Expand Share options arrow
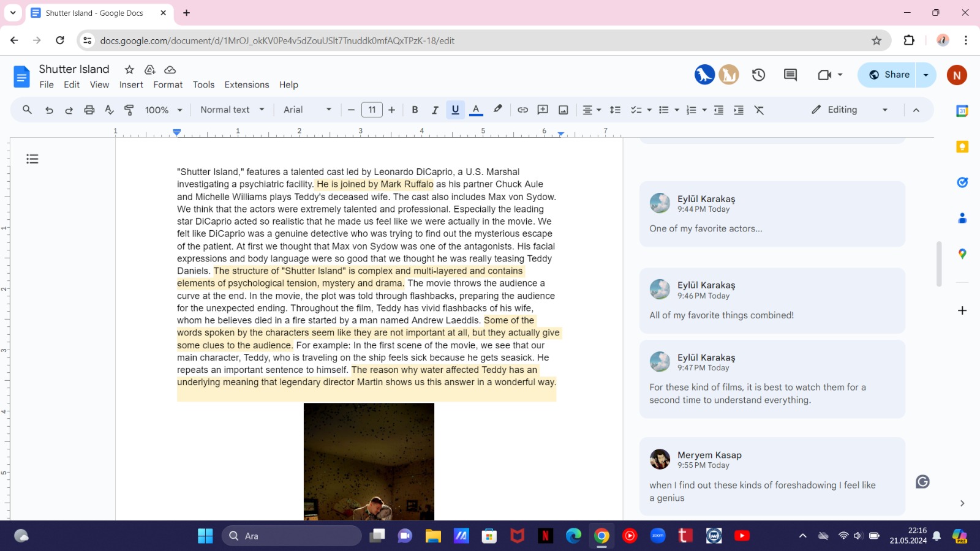 click(x=925, y=75)
